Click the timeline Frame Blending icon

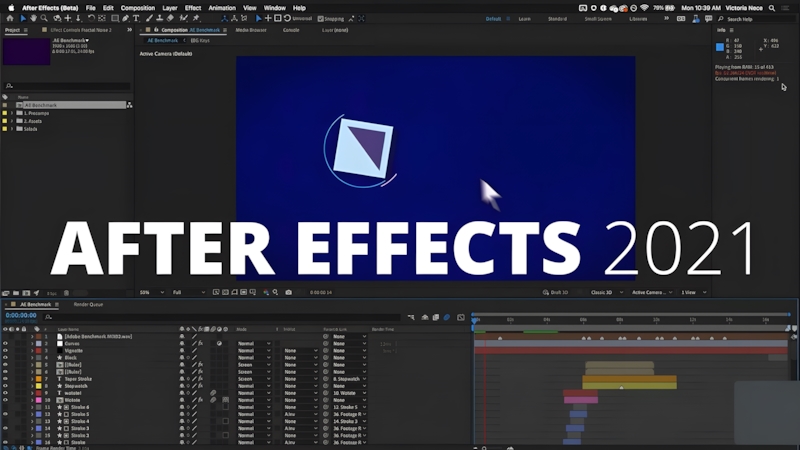click(x=436, y=317)
